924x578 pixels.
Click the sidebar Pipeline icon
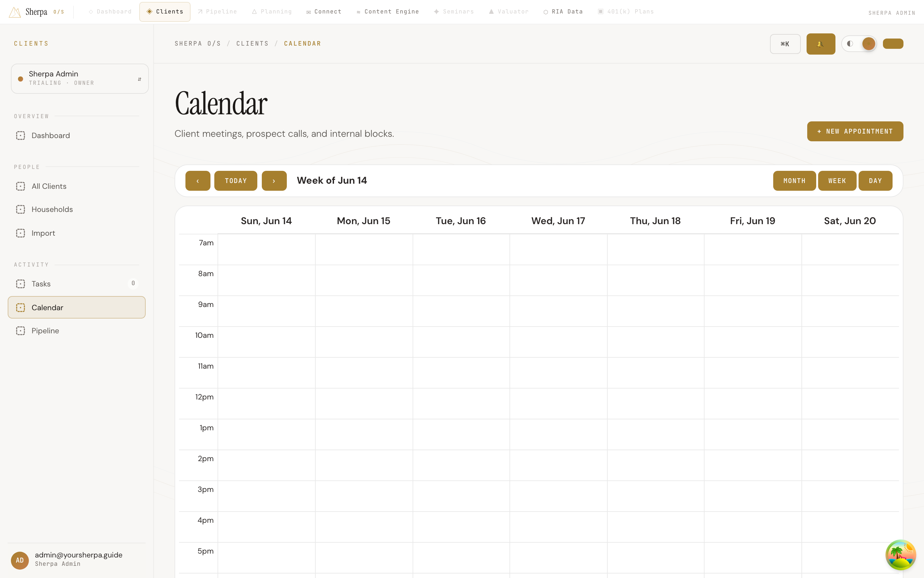(21, 331)
